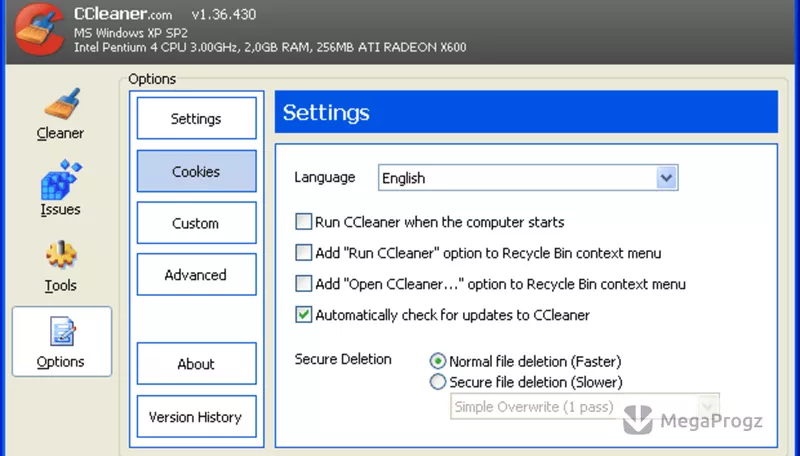Check Add "Open CCleaner..." context menu option

click(x=304, y=284)
